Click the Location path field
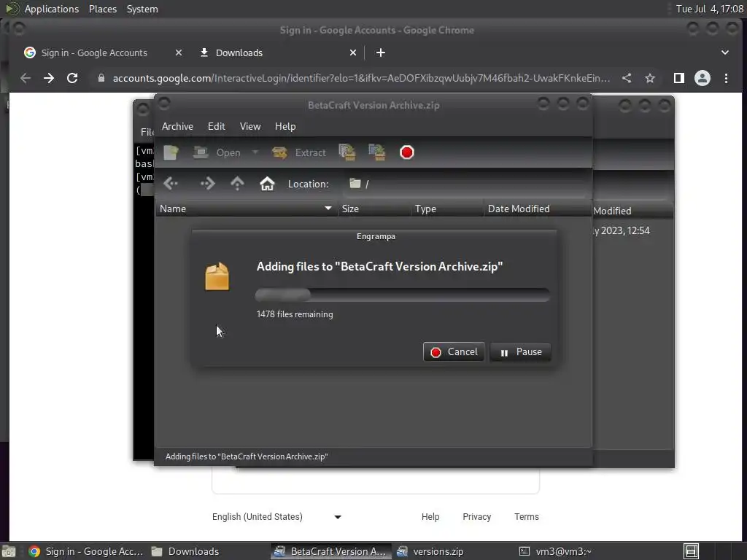 [466, 184]
